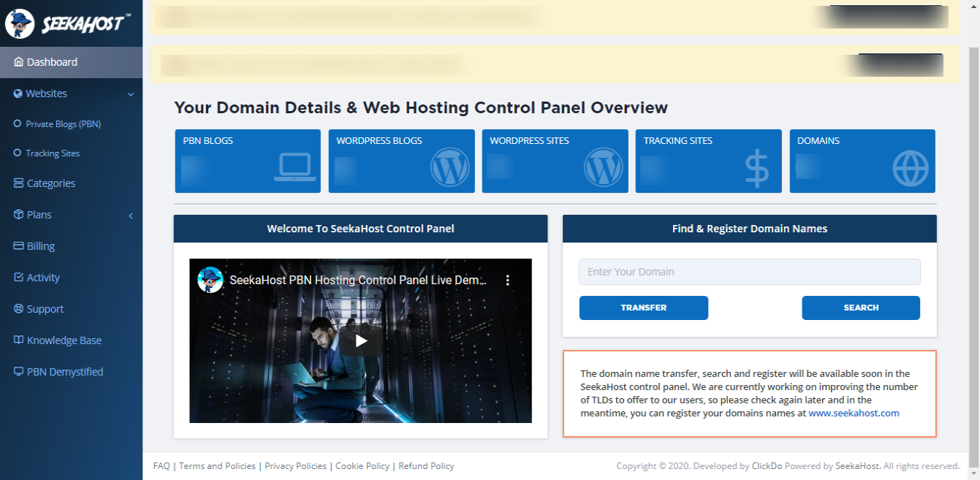The height and width of the screenshot is (480, 980).
Task: Click globe icon on Domains card
Action: coord(910,169)
